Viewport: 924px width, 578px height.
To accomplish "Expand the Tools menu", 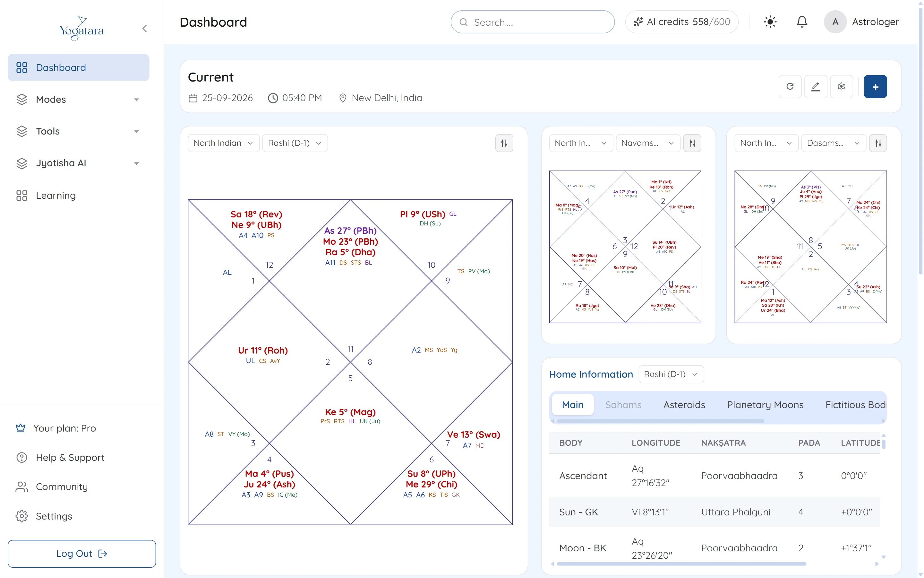I will coord(78,131).
